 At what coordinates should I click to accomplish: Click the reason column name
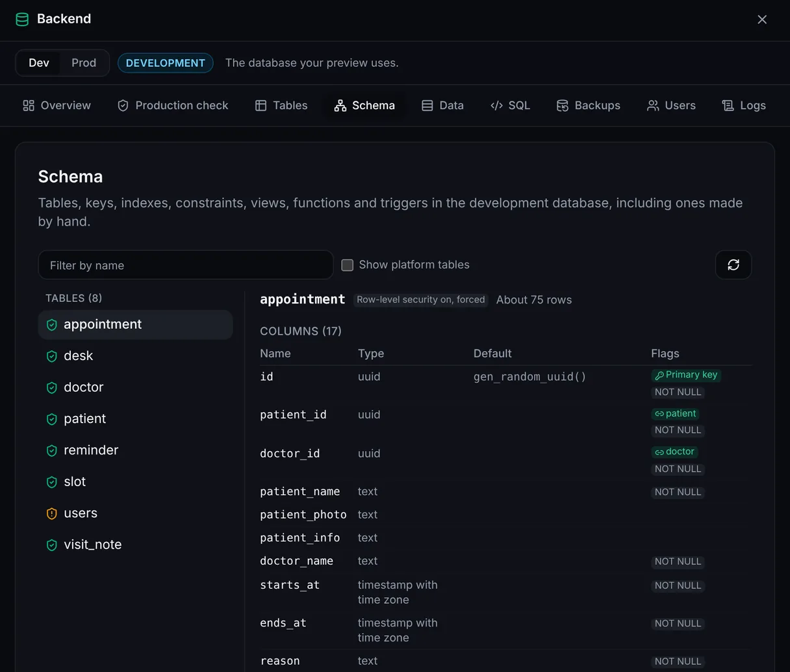[280, 661]
